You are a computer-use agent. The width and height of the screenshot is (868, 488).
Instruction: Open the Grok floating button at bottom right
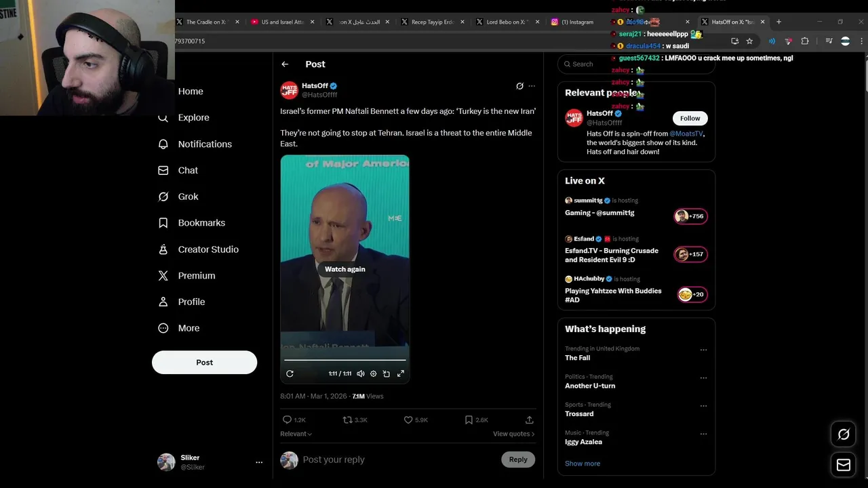tap(844, 434)
